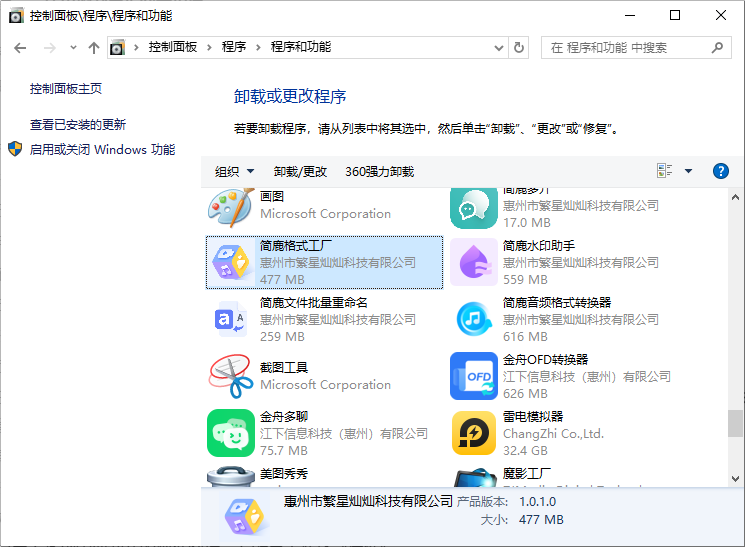Click the teal chat-bubble icon above 简鹿水印助手
Viewport: 745px width, 547px height.
474,208
